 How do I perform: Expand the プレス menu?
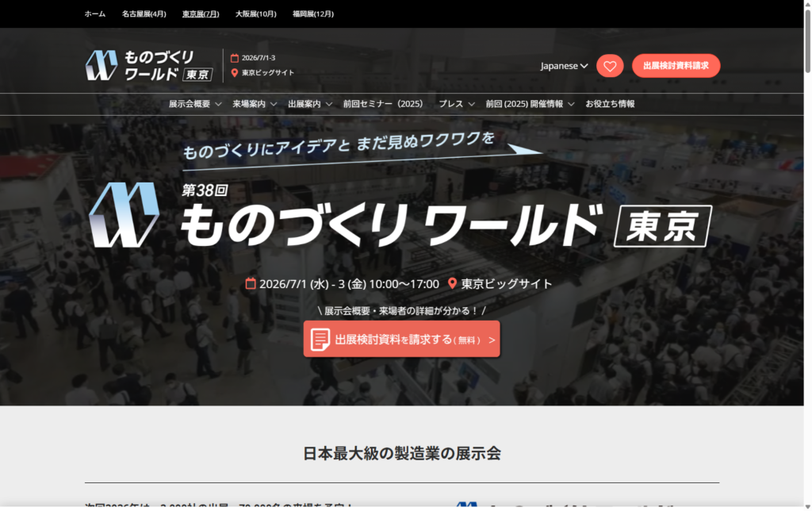tap(457, 104)
